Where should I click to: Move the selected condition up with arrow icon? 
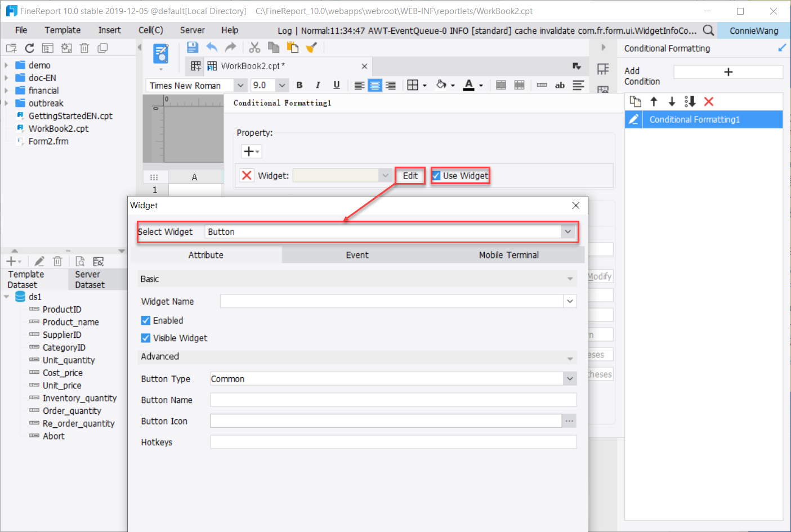coord(654,101)
